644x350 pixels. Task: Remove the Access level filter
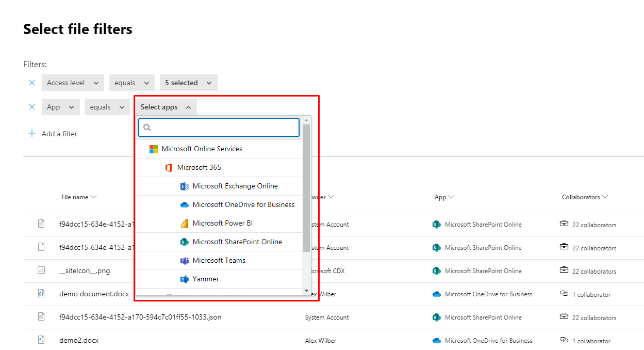point(32,83)
